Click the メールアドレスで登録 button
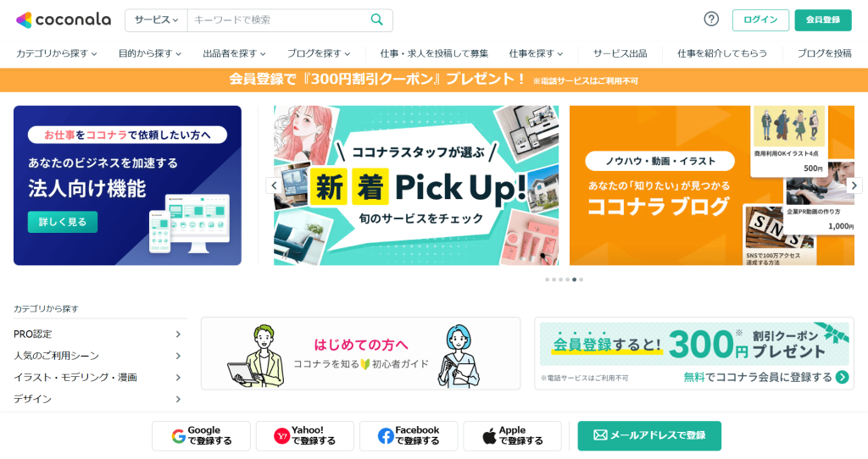 tap(649, 436)
